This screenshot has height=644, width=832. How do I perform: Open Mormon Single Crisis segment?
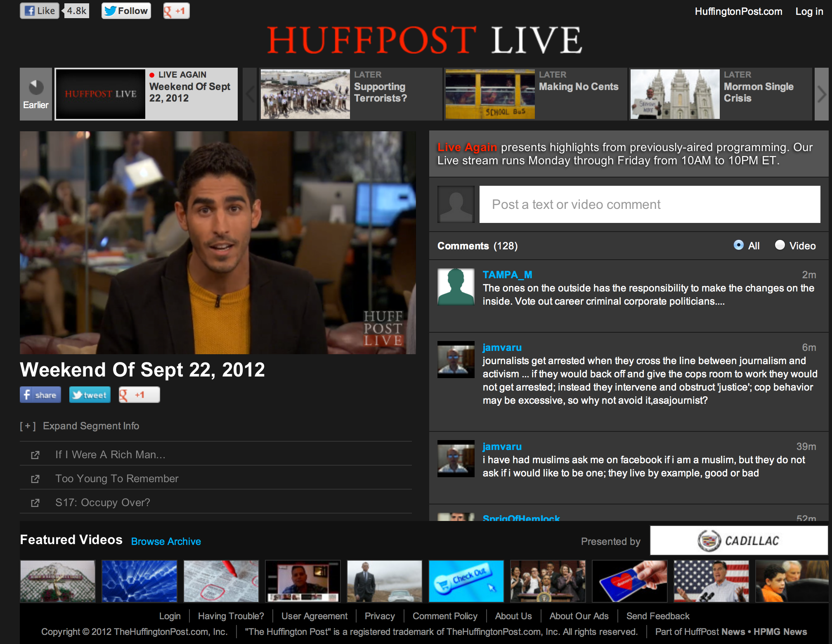coord(720,94)
